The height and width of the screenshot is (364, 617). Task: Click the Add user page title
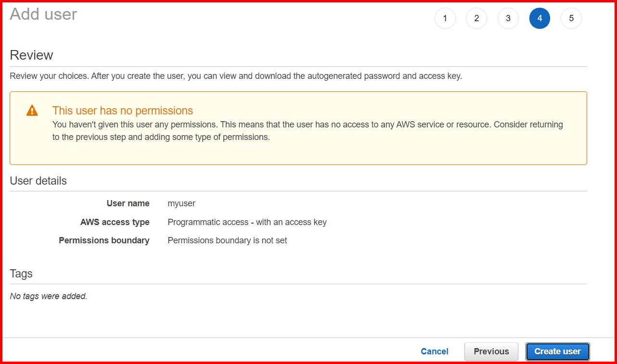[43, 14]
